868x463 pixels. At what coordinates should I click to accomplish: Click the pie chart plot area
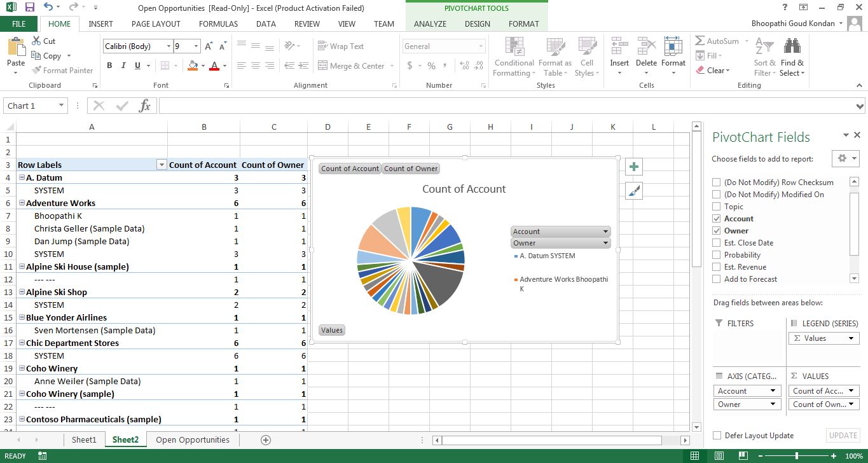point(411,260)
